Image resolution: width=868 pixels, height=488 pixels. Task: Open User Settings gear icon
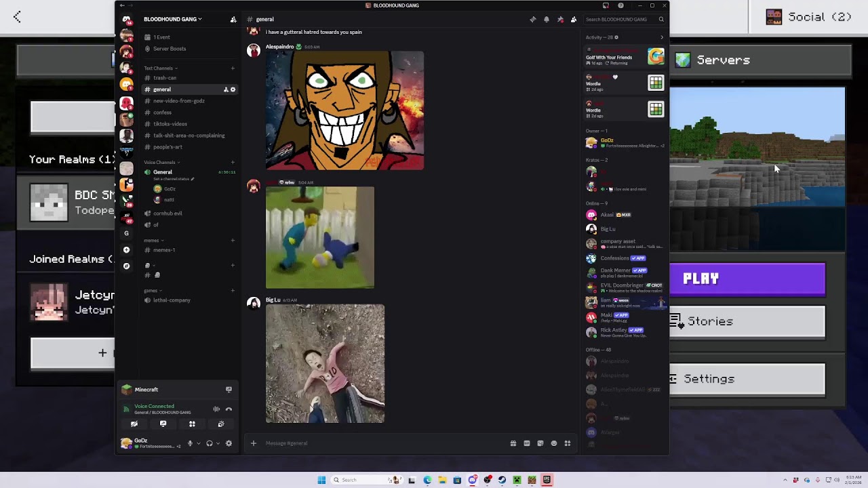point(229,443)
